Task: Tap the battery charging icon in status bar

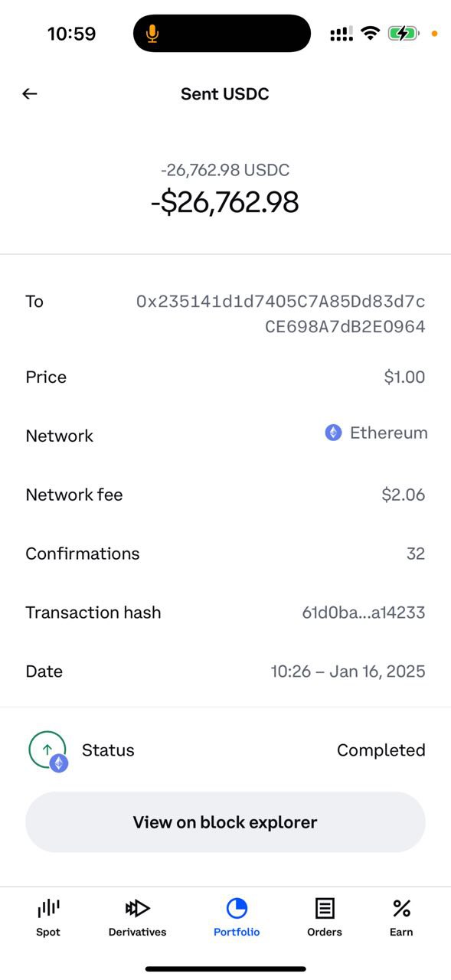Action: (403, 34)
